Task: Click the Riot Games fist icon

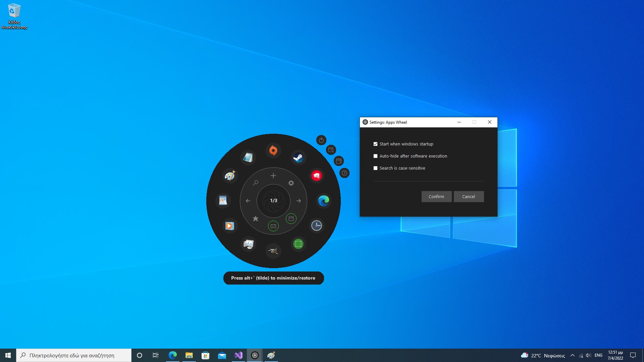Action: 316,175
